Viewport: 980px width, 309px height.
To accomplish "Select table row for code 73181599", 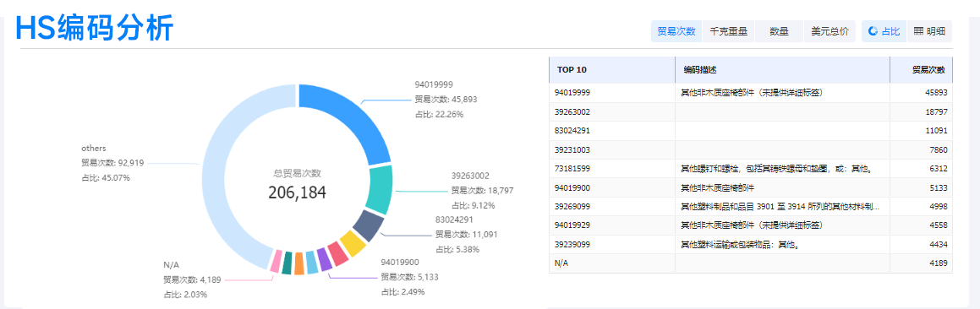I will [751, 169].
